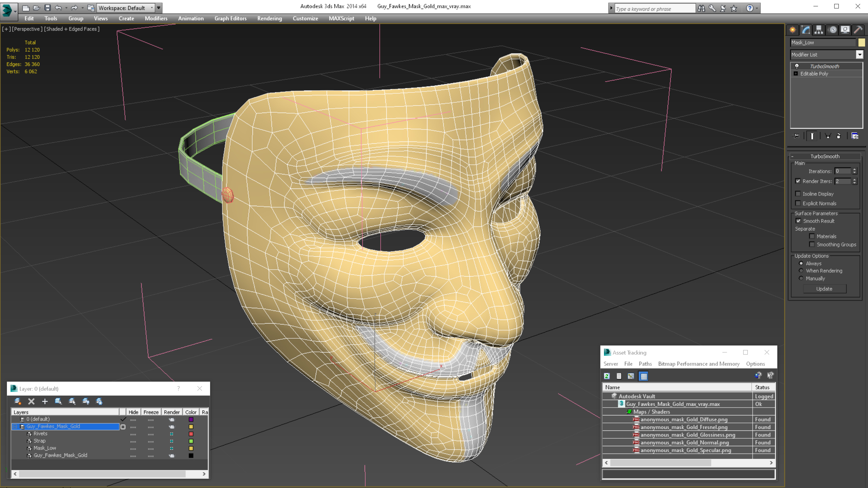Click the Strap layer green color swatch
Image resolution: width=868 pixels, height=488 pixels.
pyautogui.click(x=191, y=441)
